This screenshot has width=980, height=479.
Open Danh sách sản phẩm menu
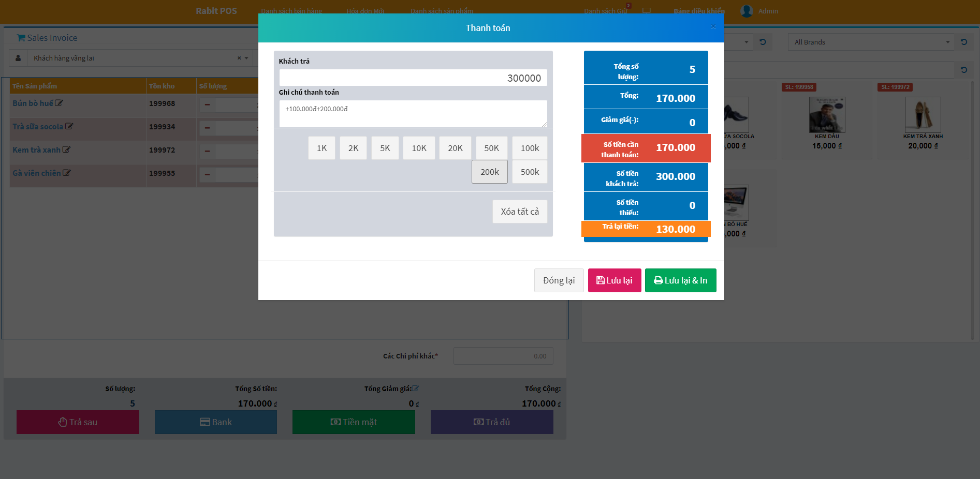442,11
